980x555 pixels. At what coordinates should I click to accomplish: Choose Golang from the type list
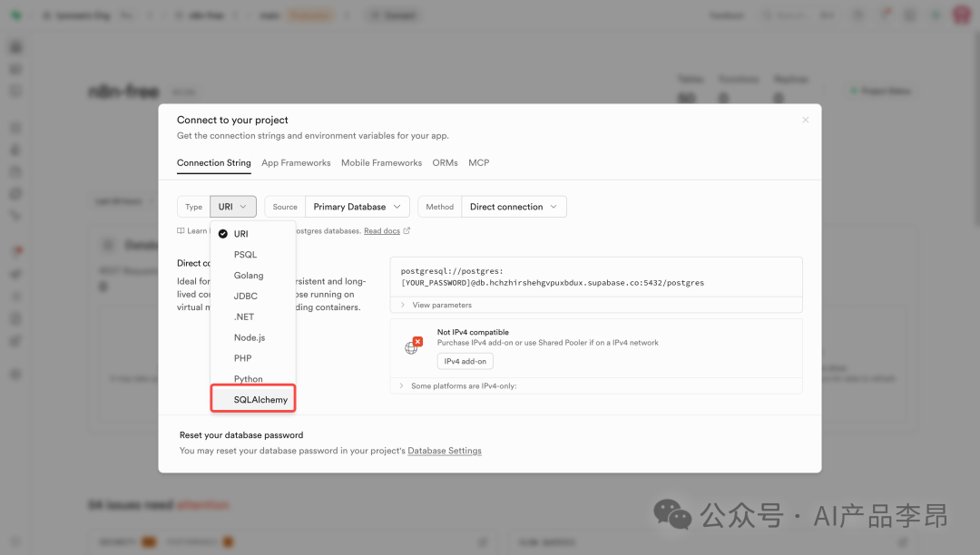[x=253, y=276]
